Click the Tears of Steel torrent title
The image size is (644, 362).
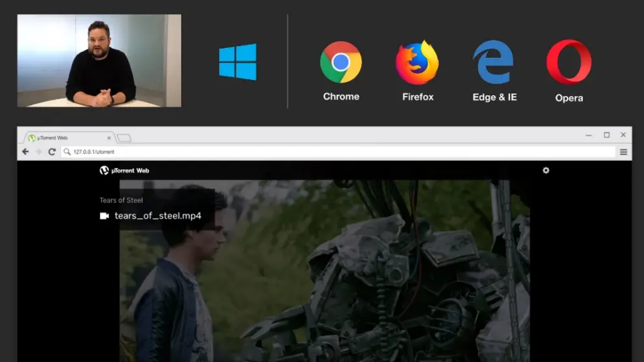click(x=121, y=201)
